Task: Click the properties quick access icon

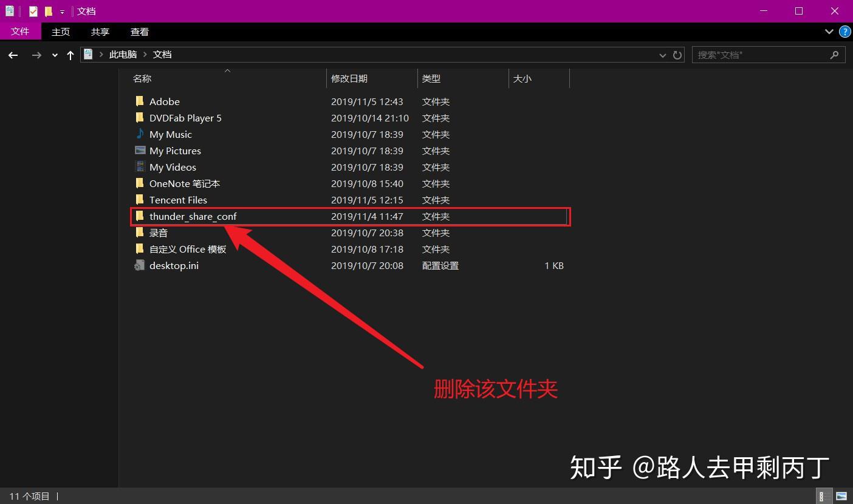Action: pos(33,11)
